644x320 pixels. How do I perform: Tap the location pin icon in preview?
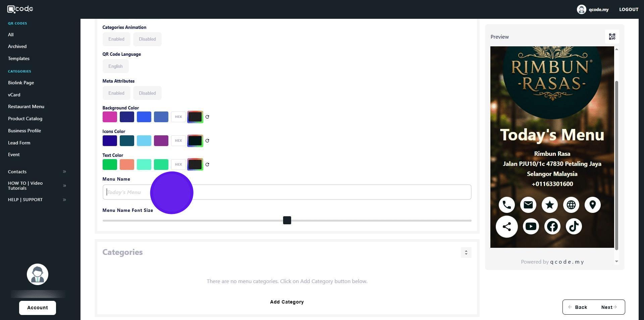[593, 205]
